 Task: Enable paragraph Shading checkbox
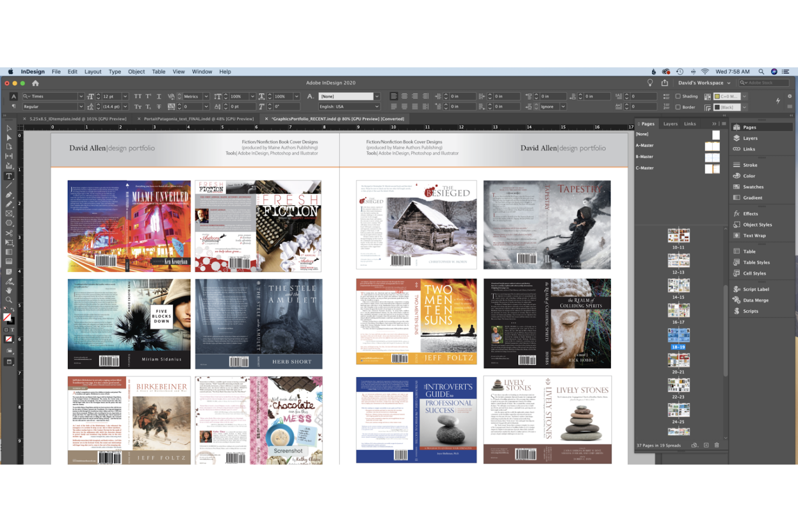pos(678,96)
